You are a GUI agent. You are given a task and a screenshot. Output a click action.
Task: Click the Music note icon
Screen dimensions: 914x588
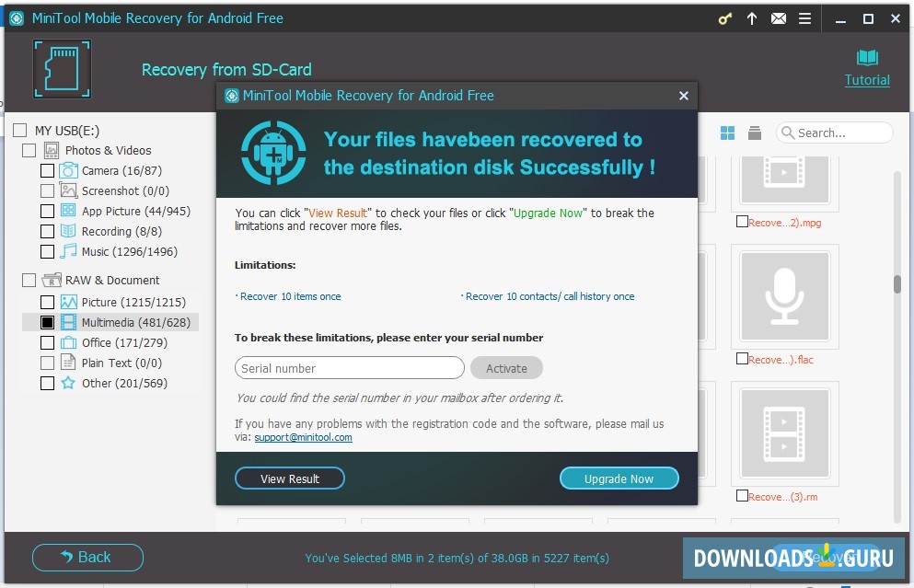[68, 251]
